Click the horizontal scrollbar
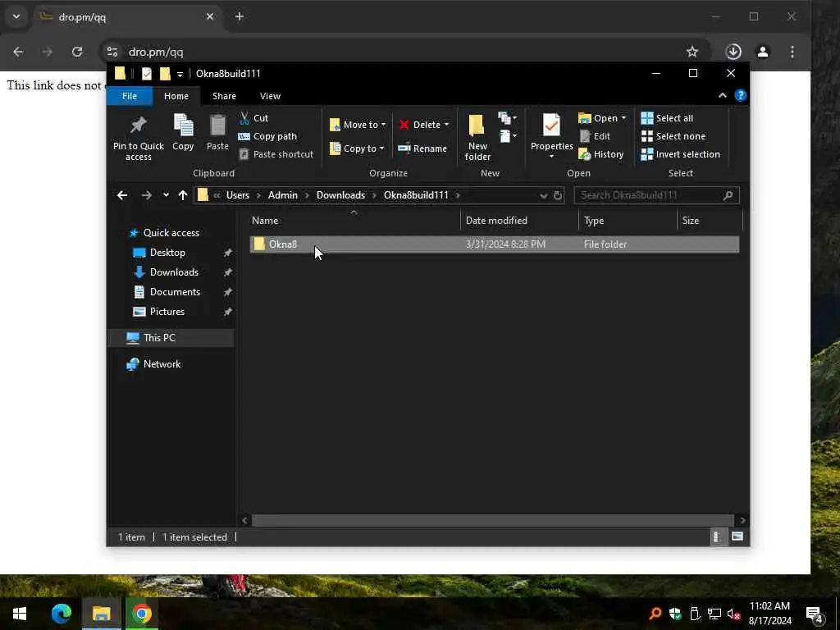840x630 pixels. (492, 521)
